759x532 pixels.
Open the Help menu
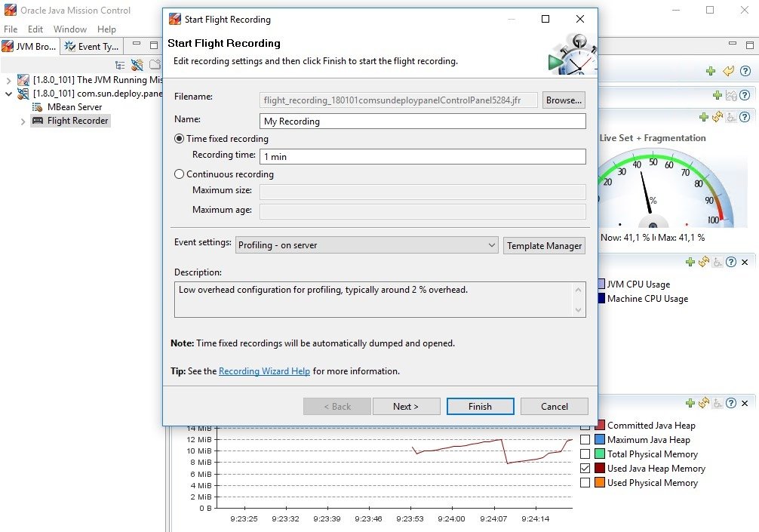click(x=106, y=29)
